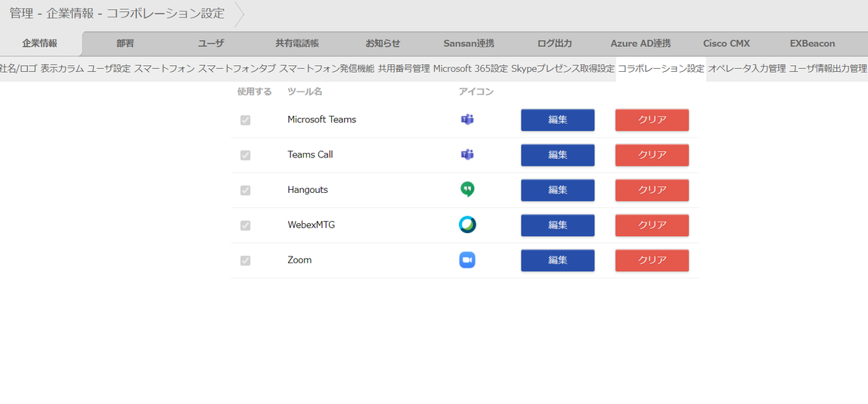Click the Hangouts tool name

click(x=307, y=190)
